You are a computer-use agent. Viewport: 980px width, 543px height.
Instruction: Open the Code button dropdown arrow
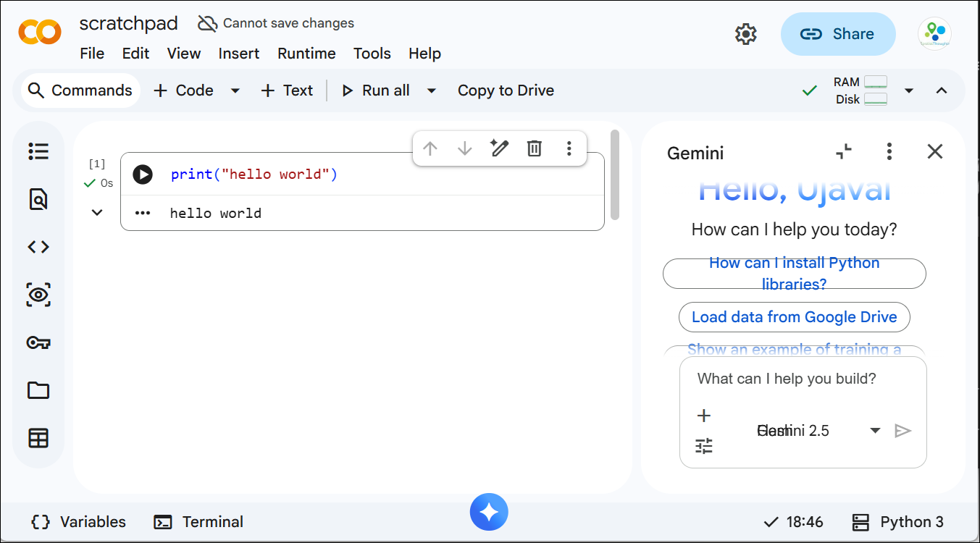pos(235,90)
